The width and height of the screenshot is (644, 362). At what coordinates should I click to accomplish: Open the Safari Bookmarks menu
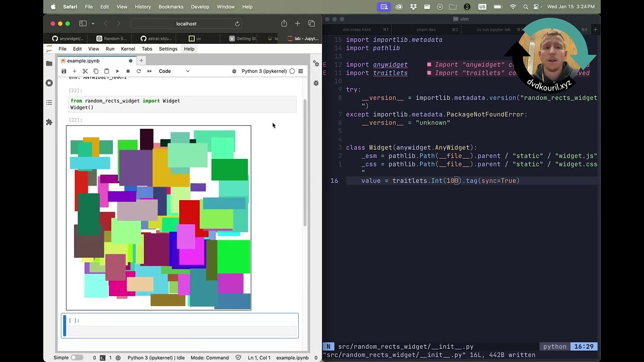point(171,7)
